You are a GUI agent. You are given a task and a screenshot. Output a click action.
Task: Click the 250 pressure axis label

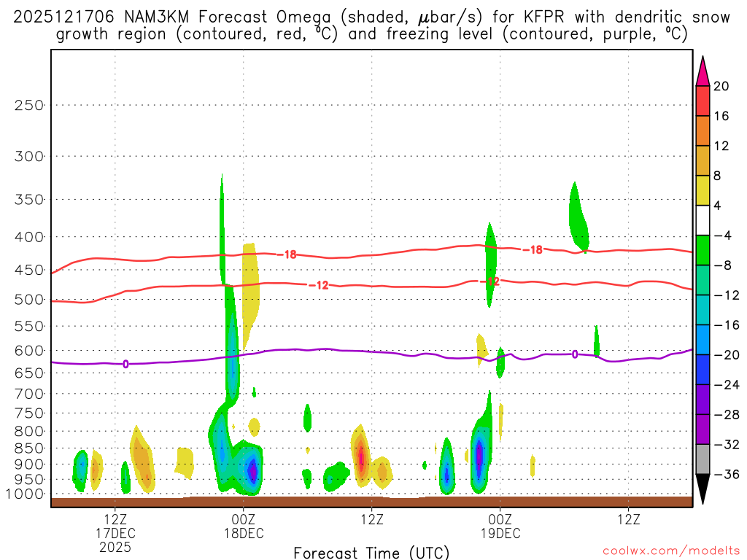click(x=29, y=105)
